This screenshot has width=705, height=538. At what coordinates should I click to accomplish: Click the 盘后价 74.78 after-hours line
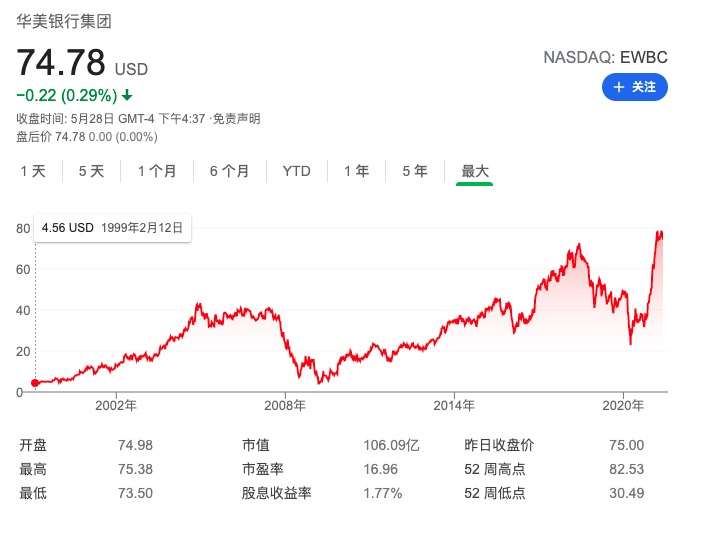coord(87,137)
